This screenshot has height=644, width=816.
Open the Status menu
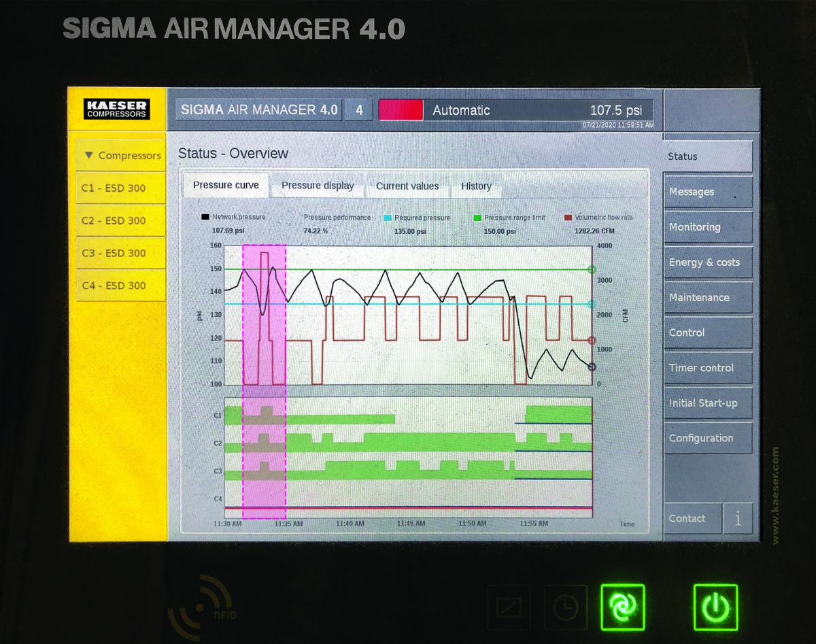coord(708,156)
